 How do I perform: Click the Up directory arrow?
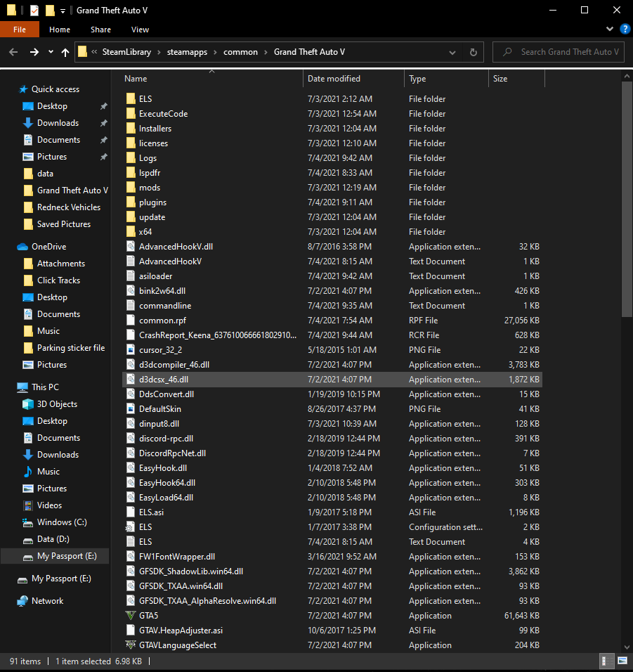pos(65,52)
